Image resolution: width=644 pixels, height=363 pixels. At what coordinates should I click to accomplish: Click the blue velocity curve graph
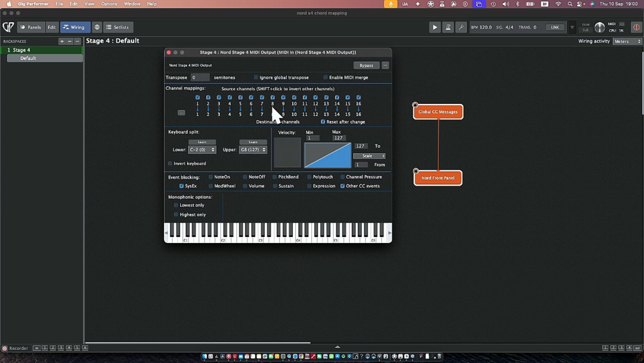pos(328,155)
